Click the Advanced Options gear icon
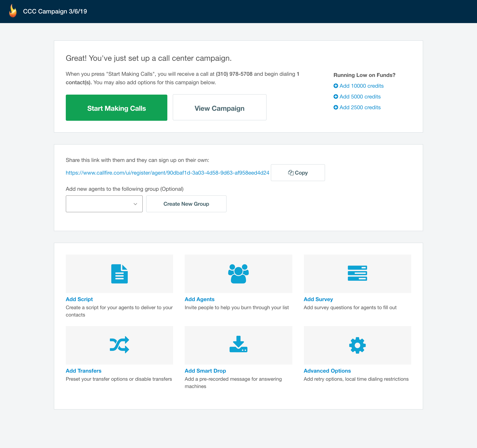Image resolution: width=477 pixels, height=448 pixels. click(x=357, y=345)
